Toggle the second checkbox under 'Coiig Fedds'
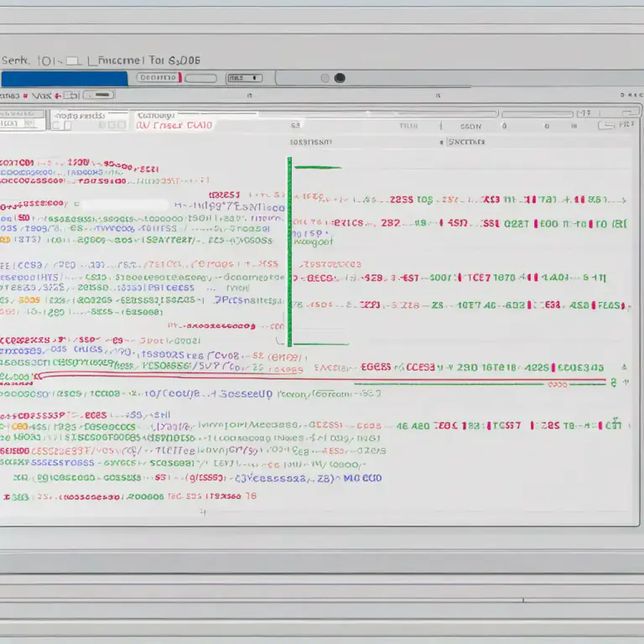 pyautogui.click(x=68, y=125)
